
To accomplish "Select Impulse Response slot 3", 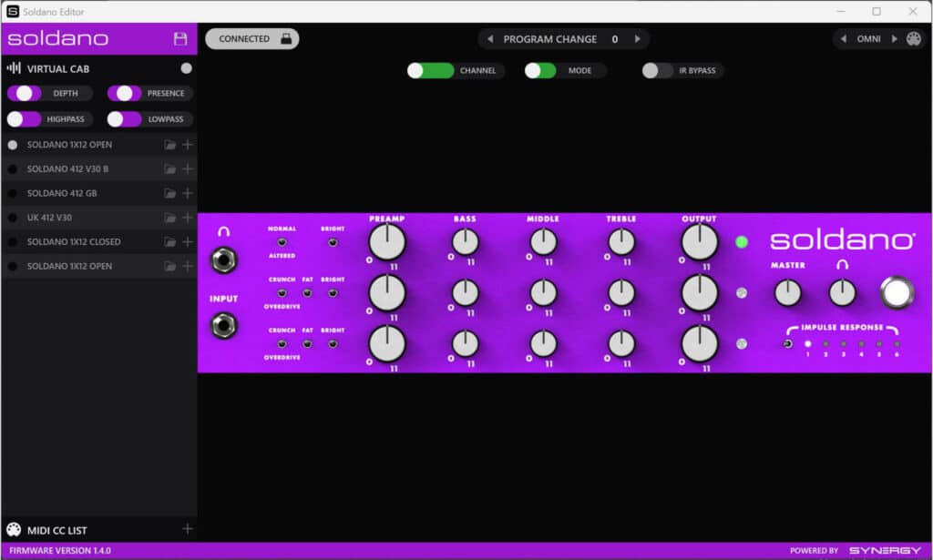I will click(x=843, y=344).
